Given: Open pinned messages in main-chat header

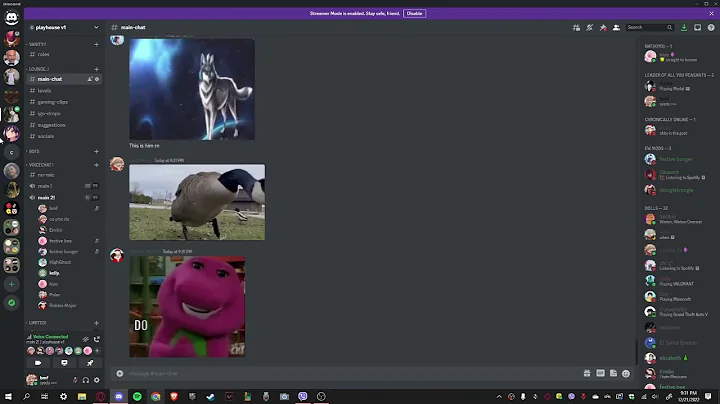Looking at the screenshot, I should [603, 28].
